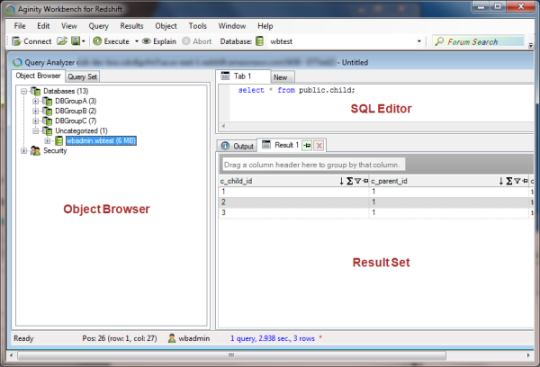Close the Result 1 tab with red X
Viewport: 540px width, 367px height.
[319, 146]
